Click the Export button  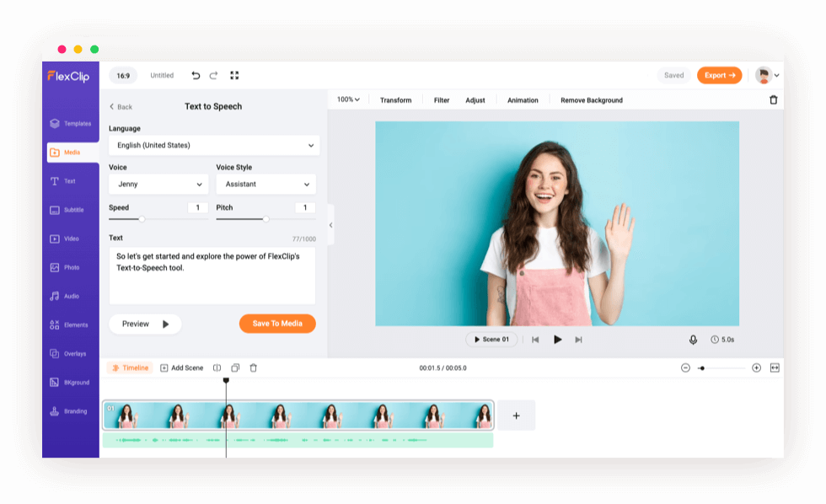click(x=720, y=75)
